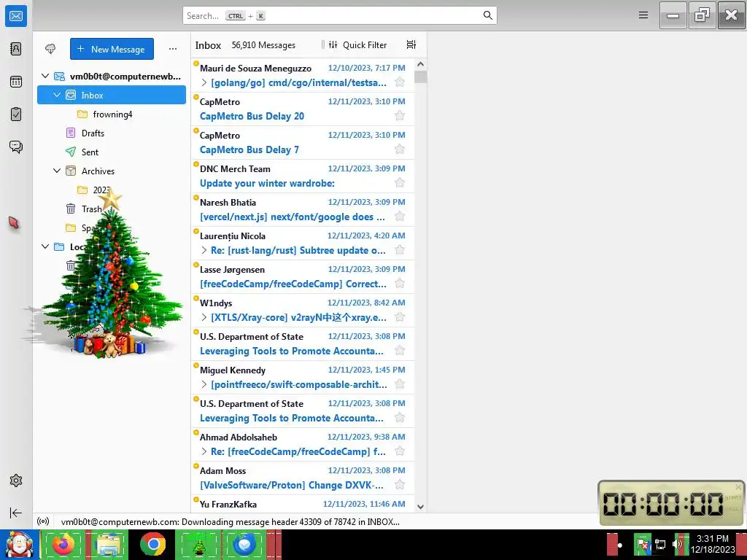The height and width of the screenshot is (560, 747).
Task: Open CapMetro Bus Delay 20 email
Action: coord(303,109)
